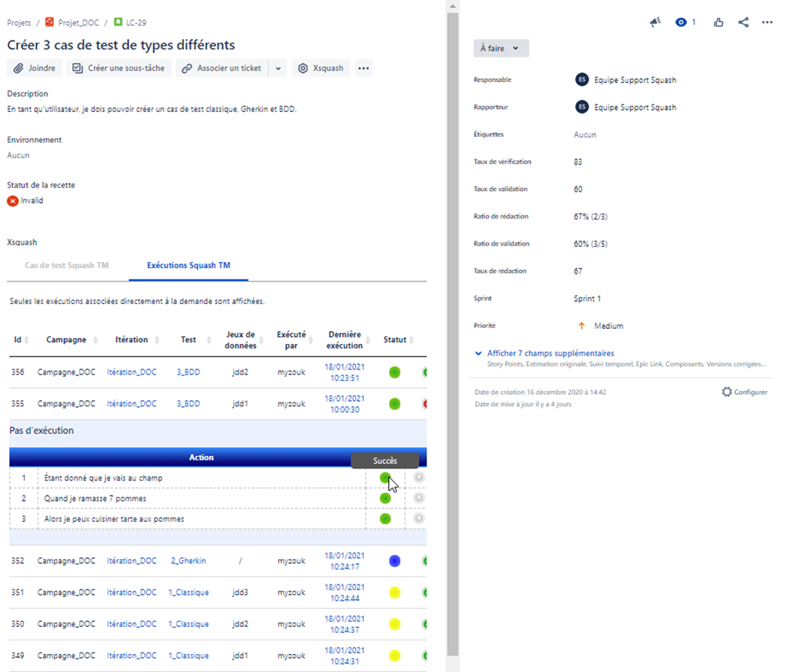Sort table by Id column
The width and height of the screenshot is (787, 672).
[x=26, y=340]
